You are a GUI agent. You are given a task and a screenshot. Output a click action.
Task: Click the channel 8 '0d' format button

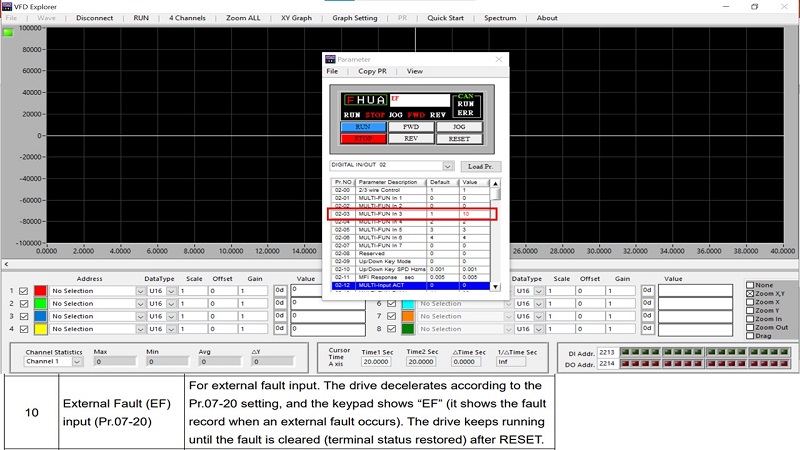pos(647,329)
